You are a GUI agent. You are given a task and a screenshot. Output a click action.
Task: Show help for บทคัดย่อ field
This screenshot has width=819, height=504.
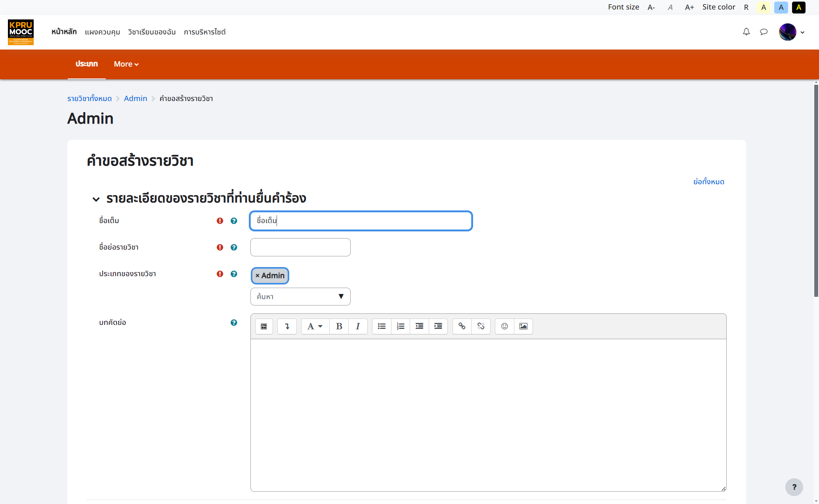(234, 323)
